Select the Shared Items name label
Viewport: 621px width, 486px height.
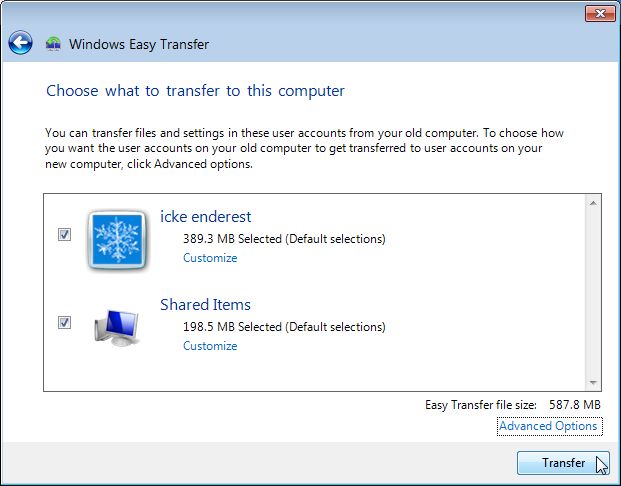point(205,304)
